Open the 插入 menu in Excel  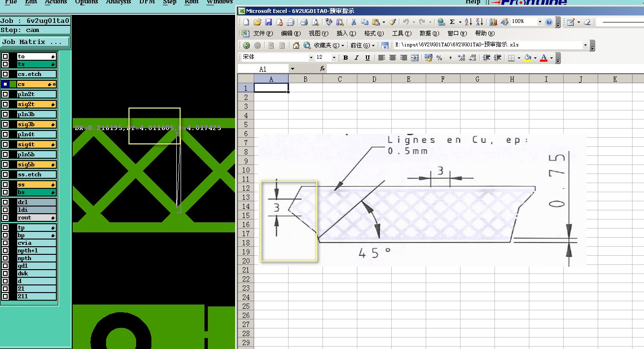coord(346,33)
